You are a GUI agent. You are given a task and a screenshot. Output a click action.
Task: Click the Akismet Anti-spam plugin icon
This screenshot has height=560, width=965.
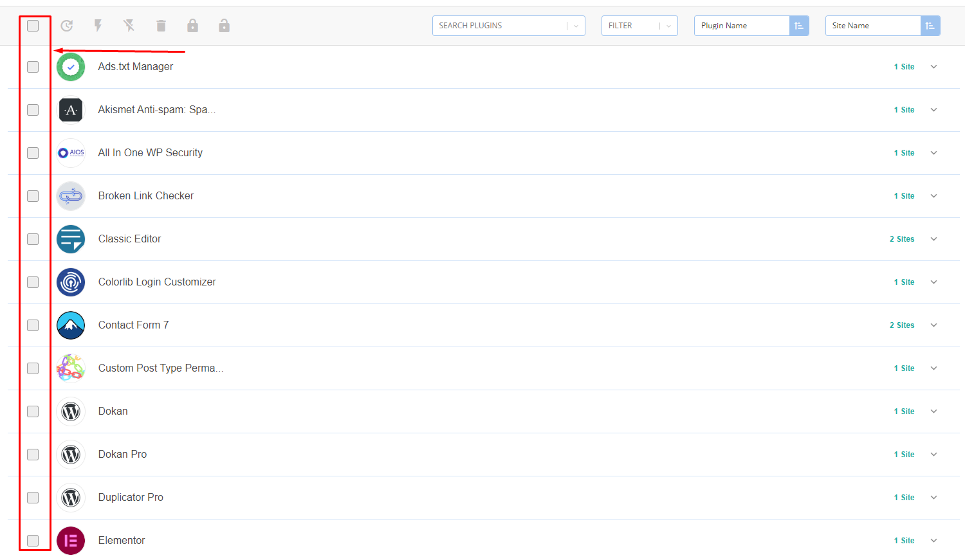(x=71, y=110)
